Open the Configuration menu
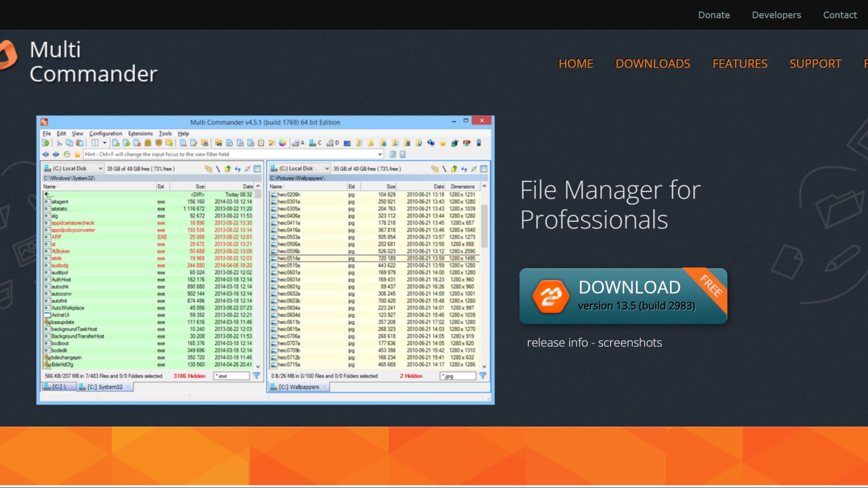This screenshot has height=488, width=868. click(x=106, y=133)
